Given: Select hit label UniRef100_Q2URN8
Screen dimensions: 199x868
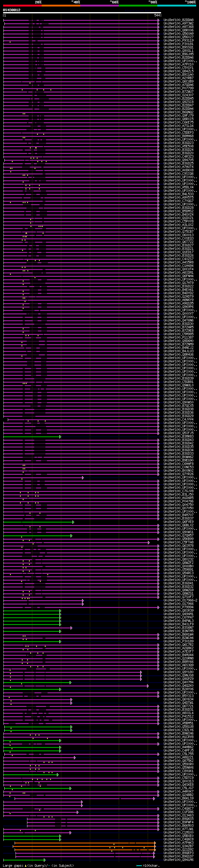Looking at the screenshot, I should tap(178, 659).
